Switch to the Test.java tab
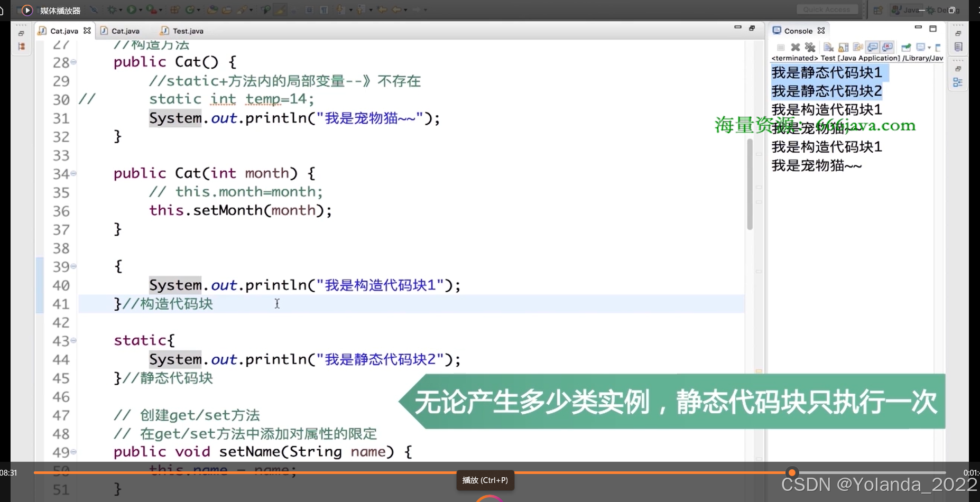The width and height of the screenshot is (980, 502). pyautogui.click(x=182, y=31)
